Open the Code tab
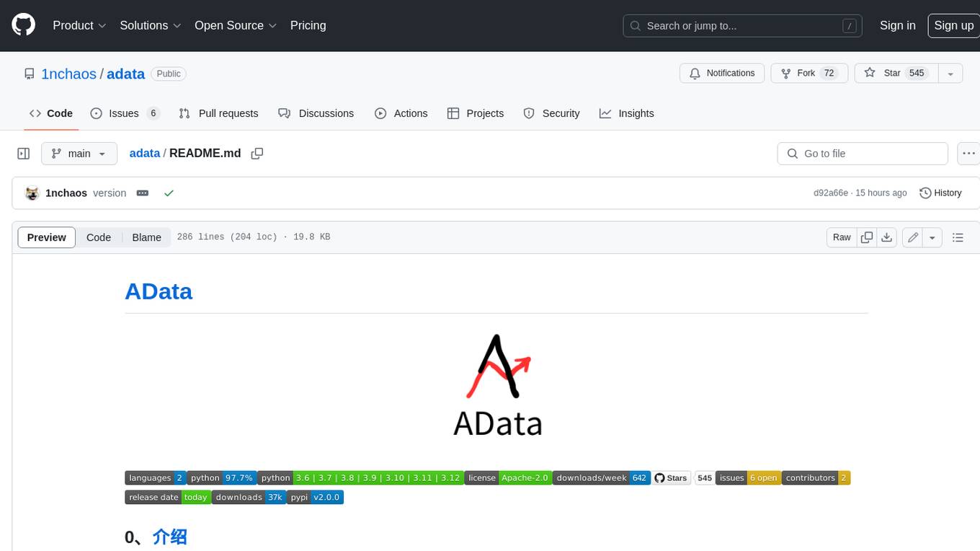The height and width of the screenshot is (551, 980). point(51,113)
